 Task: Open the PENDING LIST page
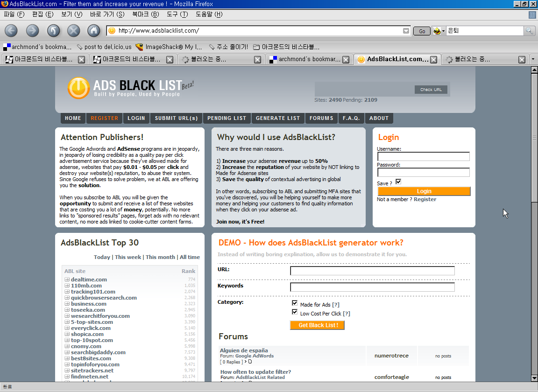pos(227,118)
